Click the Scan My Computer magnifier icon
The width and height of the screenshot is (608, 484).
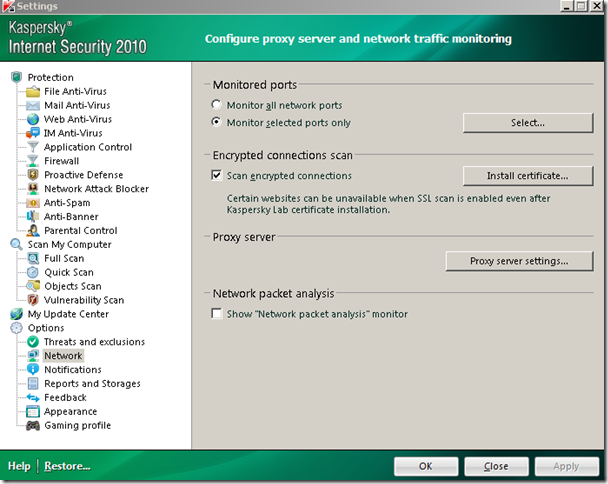[x=16, y=244]
